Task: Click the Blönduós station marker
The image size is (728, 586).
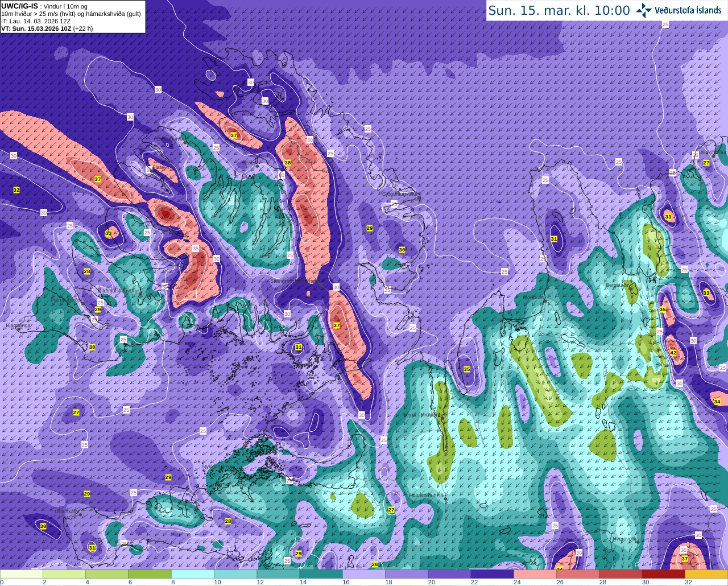Action: point(545,302)
